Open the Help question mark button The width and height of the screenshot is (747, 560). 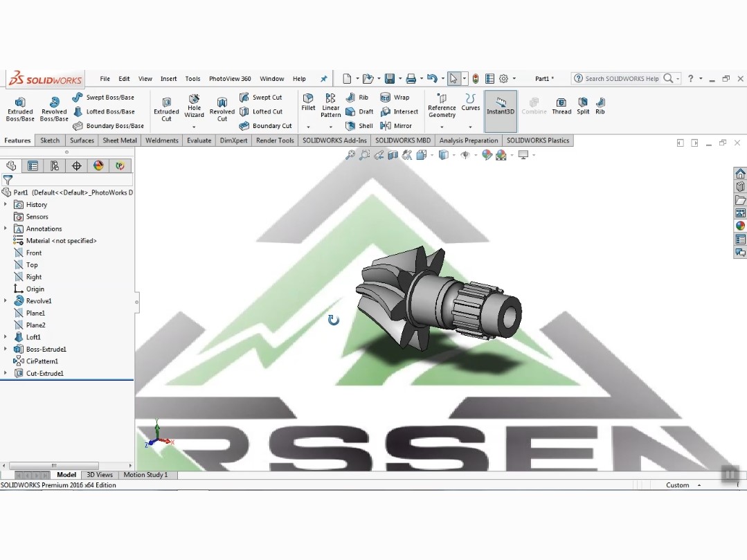coord(690,79)
